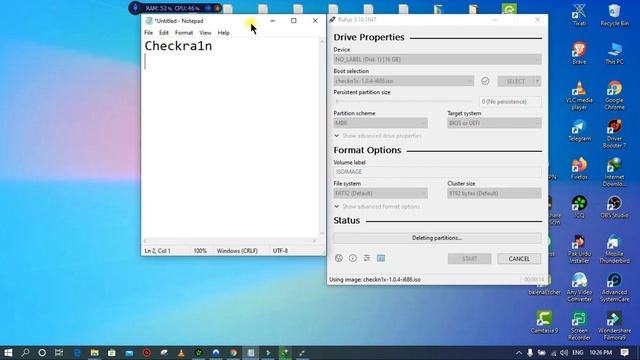This screenshot has height=360, width=640.
Task: Click the Deleting partitions progress bar
Action: (x=437, y=238)
